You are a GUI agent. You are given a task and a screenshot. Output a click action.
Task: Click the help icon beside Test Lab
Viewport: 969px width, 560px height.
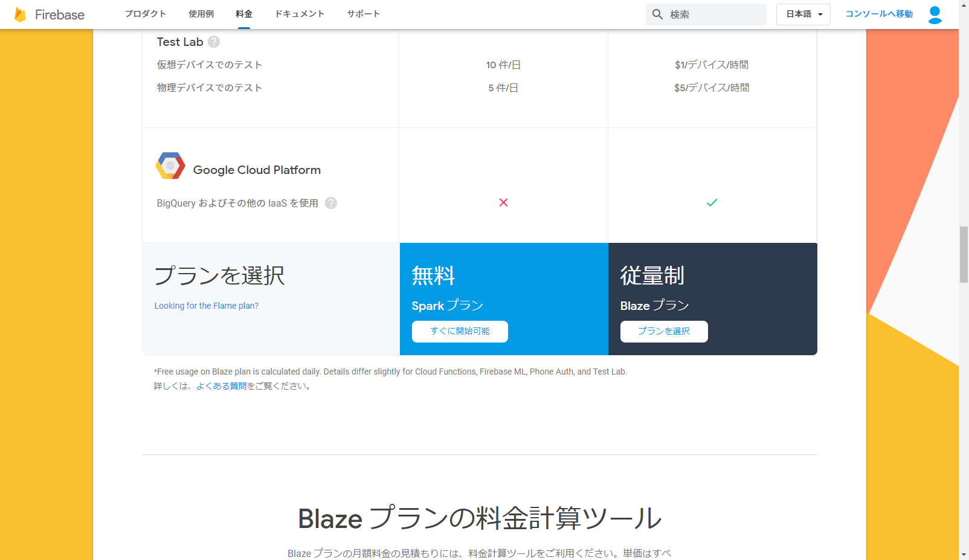coord(214,42)
